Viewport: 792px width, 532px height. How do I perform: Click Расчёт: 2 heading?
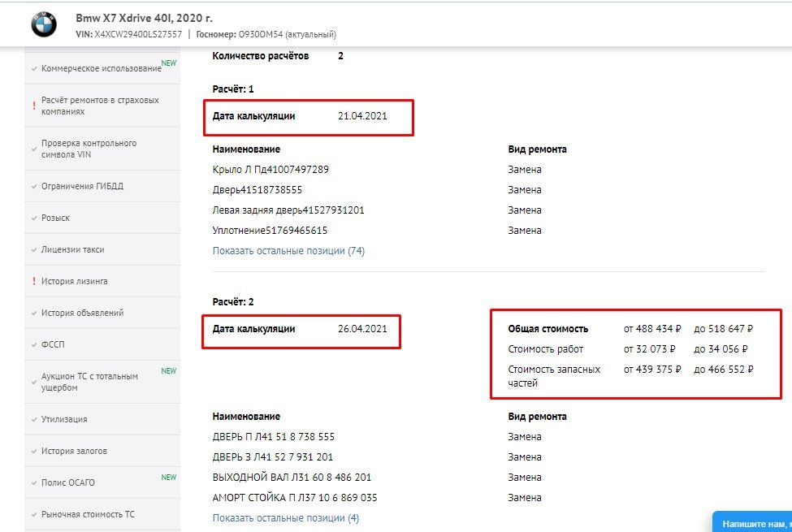coord(233,302)
